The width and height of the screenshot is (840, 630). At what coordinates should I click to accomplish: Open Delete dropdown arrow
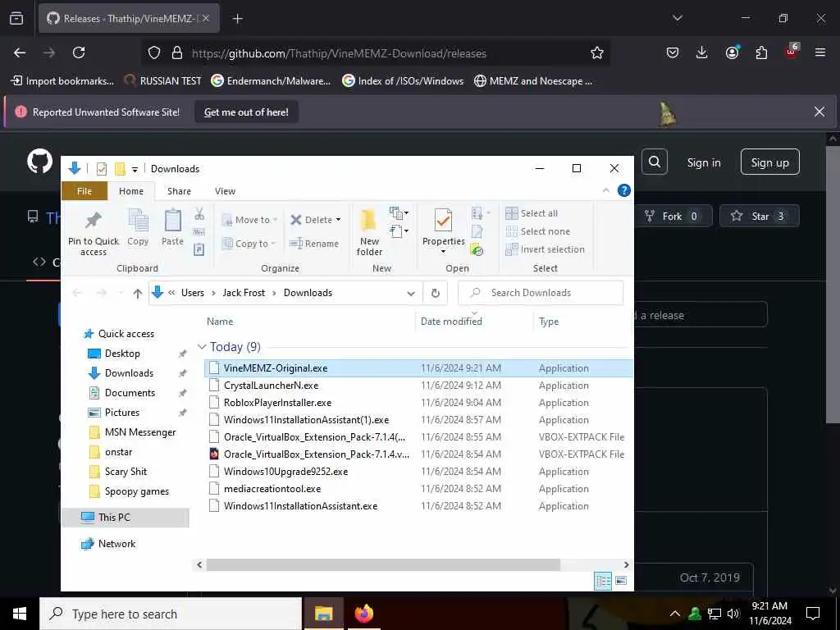click(338, 220)
